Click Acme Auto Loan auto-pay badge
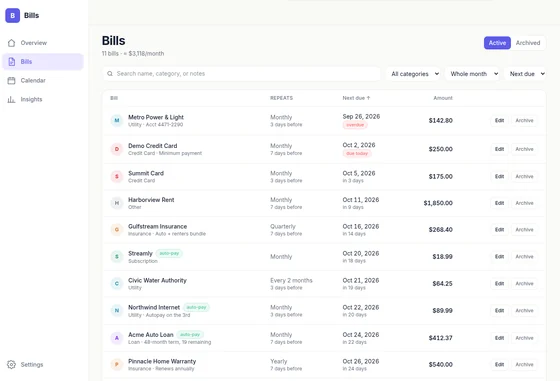 click(190, 335)
